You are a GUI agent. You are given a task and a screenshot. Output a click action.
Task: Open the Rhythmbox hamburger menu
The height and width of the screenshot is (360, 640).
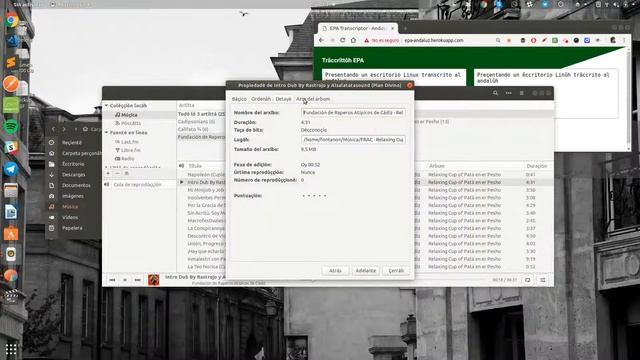pyautogui.click(x=522, y=93)
